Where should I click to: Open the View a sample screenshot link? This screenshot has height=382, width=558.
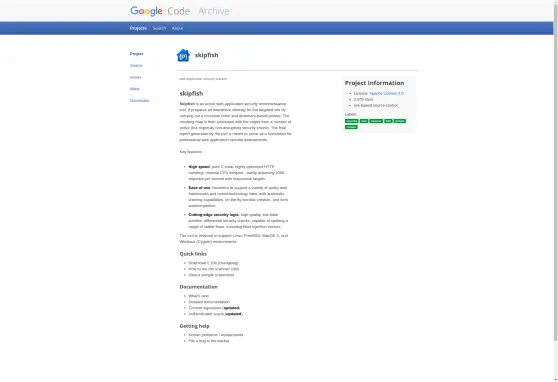(211, 275)
